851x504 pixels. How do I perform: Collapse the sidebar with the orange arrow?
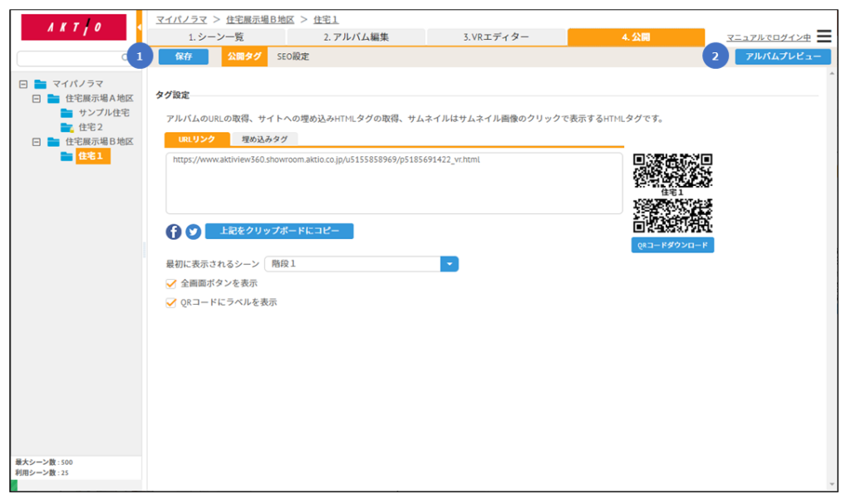[x=139, y=28]
